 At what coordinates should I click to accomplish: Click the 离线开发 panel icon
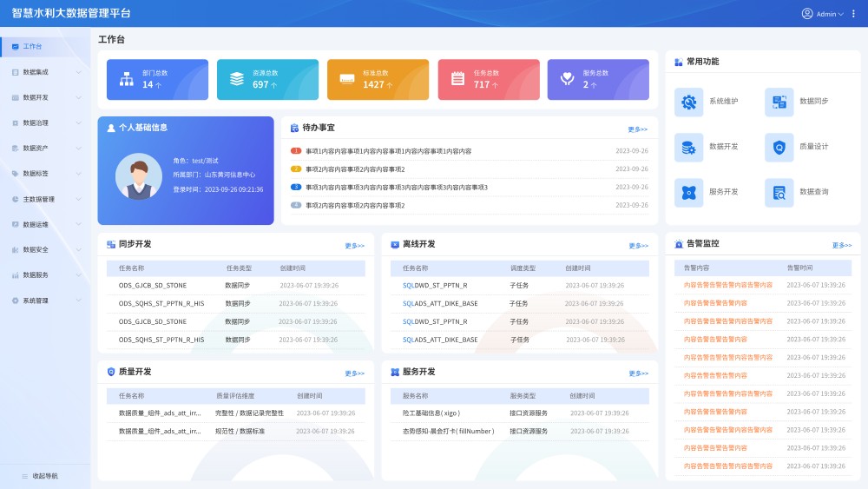click(395, 244)
